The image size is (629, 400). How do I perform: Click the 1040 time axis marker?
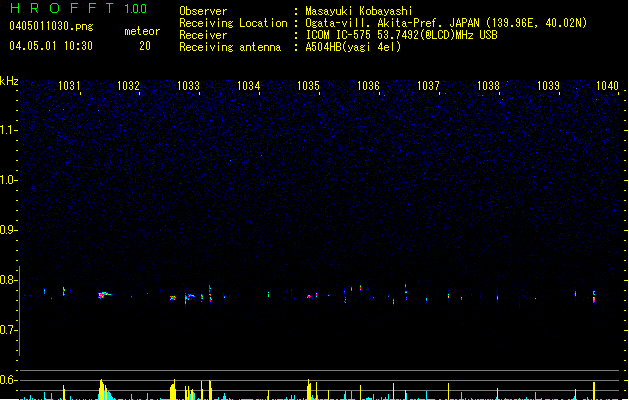point(607,85)
